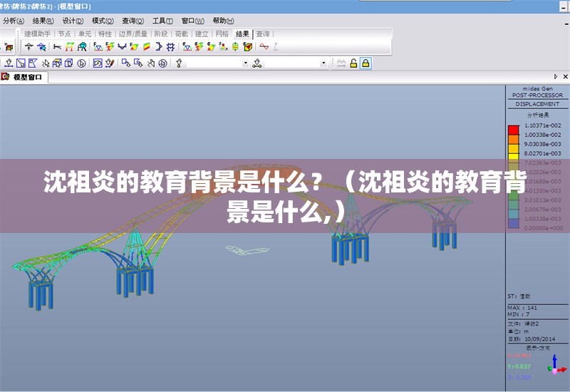Click the date 10/09/2014 in legend
This screenshot has height=392, width=570.
point(539,339)
